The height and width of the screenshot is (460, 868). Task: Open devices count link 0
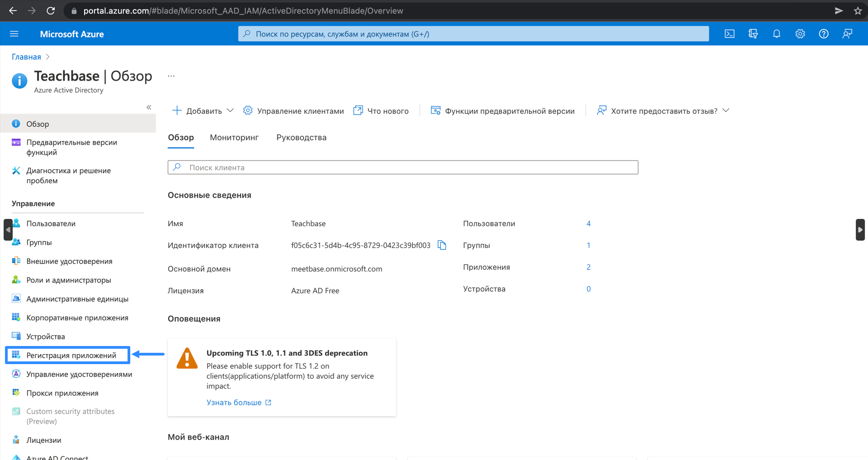pyautogui.click(x=588, y=289)
